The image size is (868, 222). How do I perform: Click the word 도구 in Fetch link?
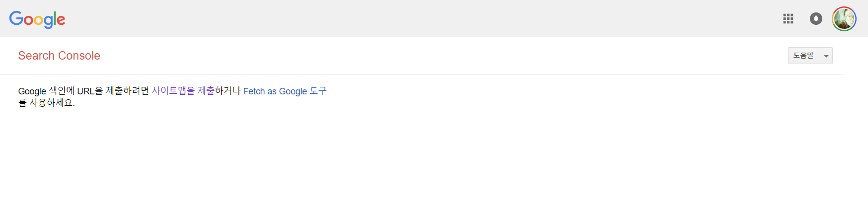(x=318, y=91)
